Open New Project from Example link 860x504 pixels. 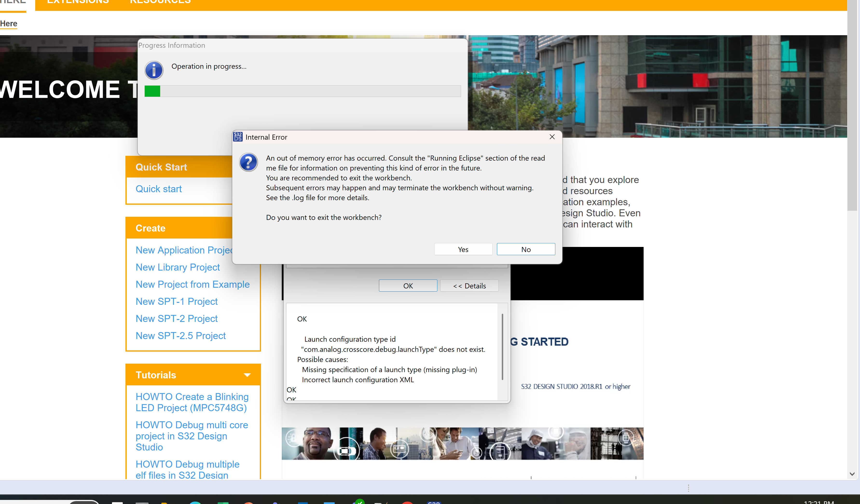point(193,284)
